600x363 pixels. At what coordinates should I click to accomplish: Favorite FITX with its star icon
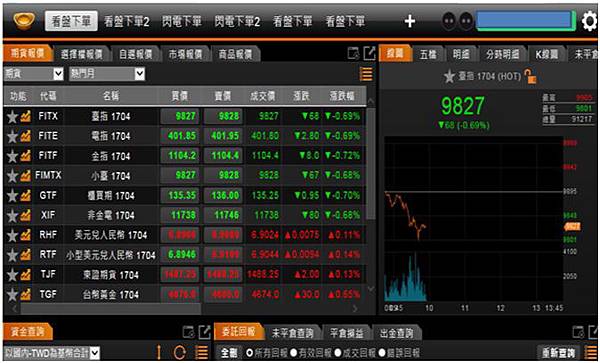(x=12, y=116)
